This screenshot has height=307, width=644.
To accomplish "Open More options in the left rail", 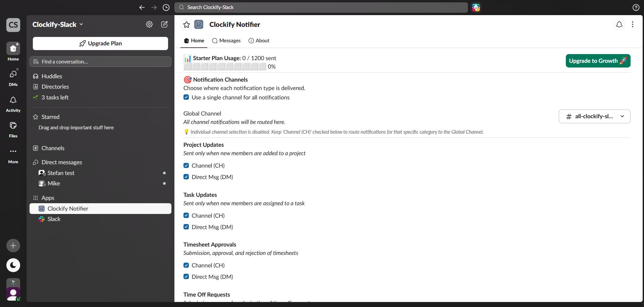I will 13,155.
